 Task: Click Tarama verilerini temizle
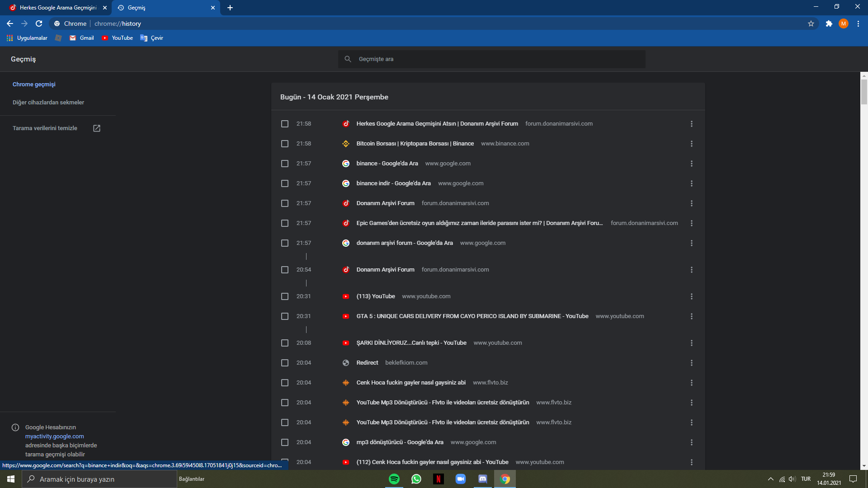pyautogui.click(x=45, y=128)
